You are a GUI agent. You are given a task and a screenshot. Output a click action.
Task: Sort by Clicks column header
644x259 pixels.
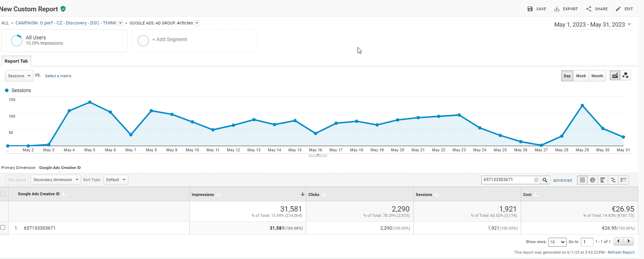(314, 195)
